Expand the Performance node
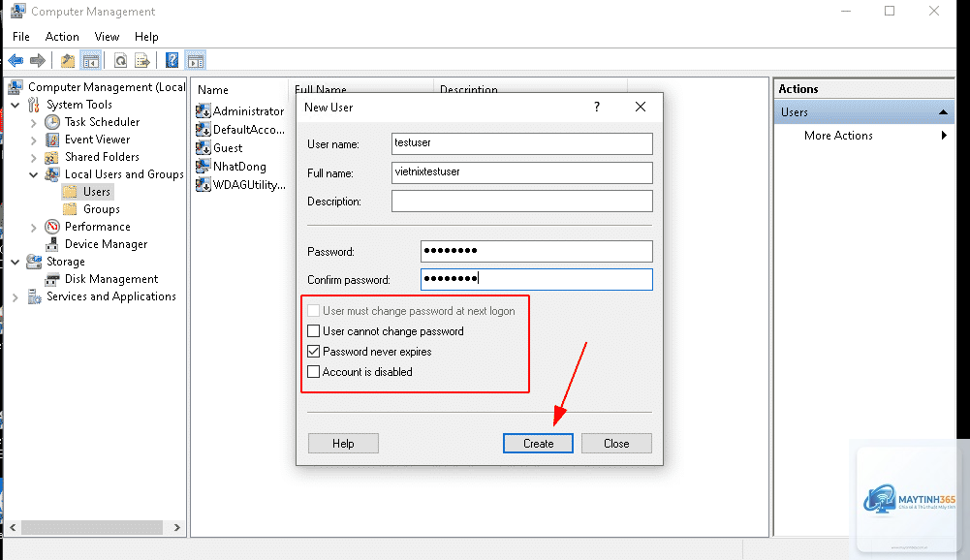Viewport: 970px width, 560px height. click(33, 228)
